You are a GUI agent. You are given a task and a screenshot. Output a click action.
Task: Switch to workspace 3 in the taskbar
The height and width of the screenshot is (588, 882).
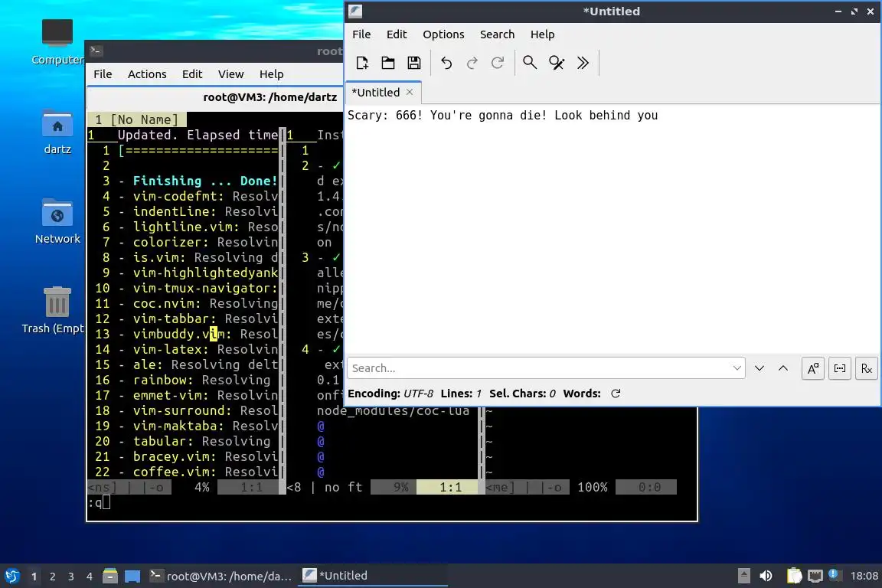[71, 577]
